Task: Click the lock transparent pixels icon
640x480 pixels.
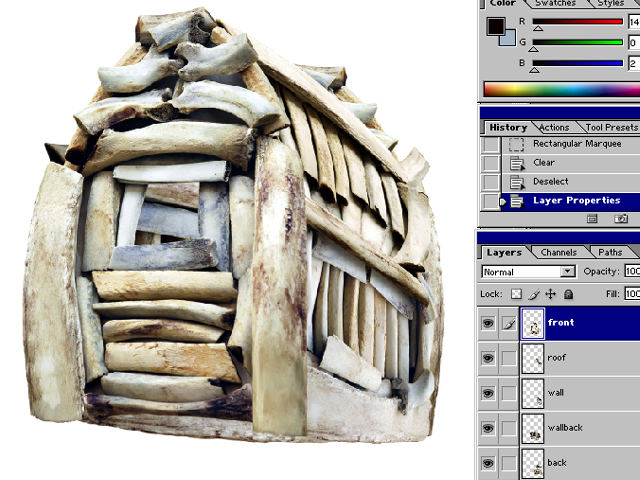Action: click(517, 294)
